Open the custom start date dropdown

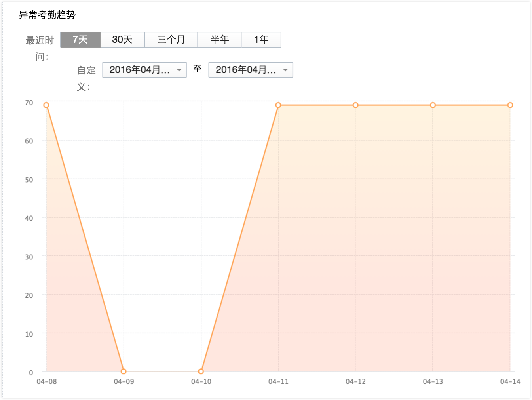pyautogui.click(x=144, y=70)
